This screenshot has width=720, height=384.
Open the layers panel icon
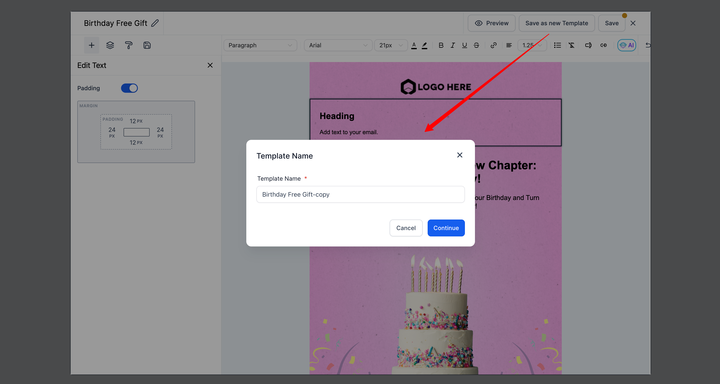(110, 45)
